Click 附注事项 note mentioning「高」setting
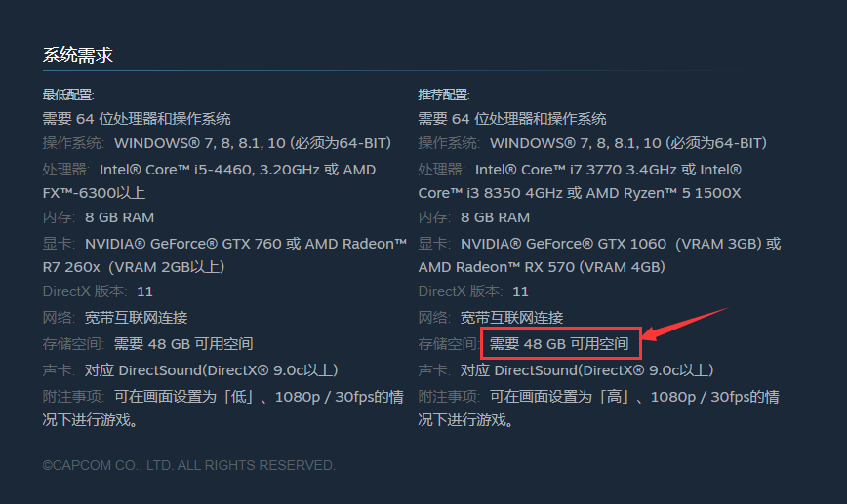 tap(598, 397)
